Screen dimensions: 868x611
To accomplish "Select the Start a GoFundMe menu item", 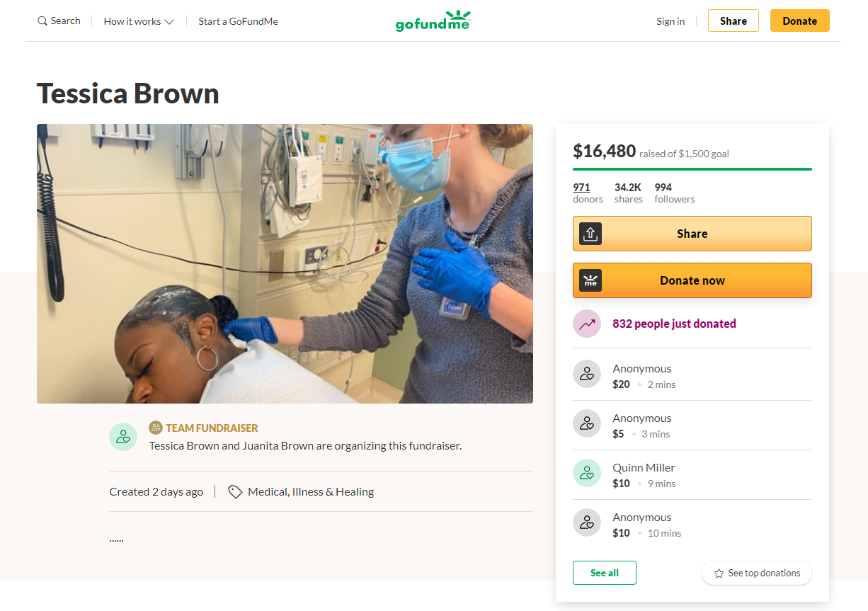I will coord(238,21).
